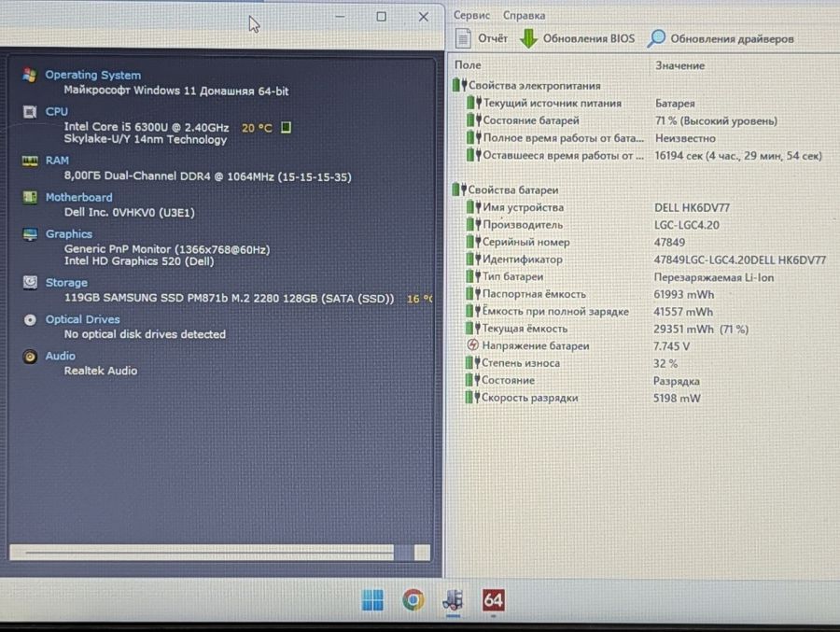840x632 pixels.
Task: Click the battery icon beside Свойства батареи
Action: (x=458, y=190)
